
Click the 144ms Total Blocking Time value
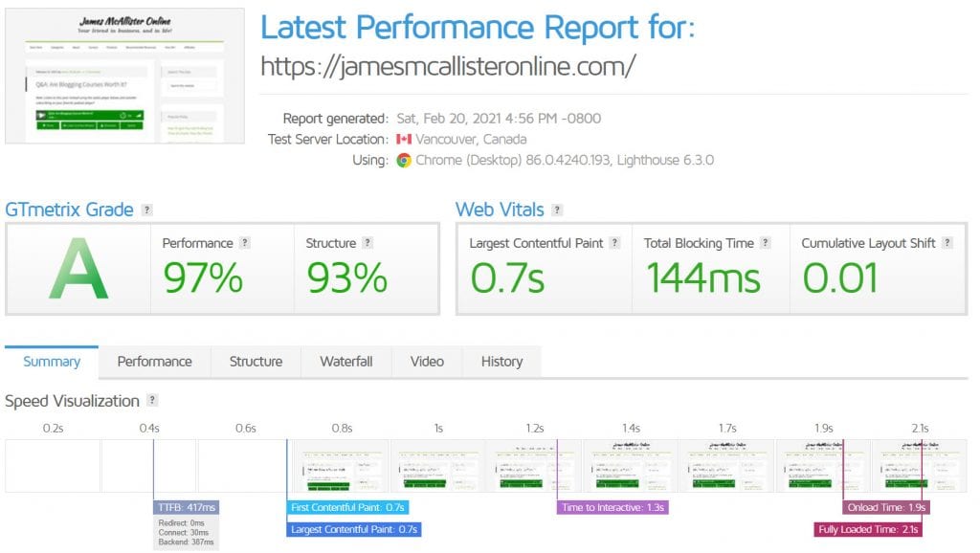703,278
